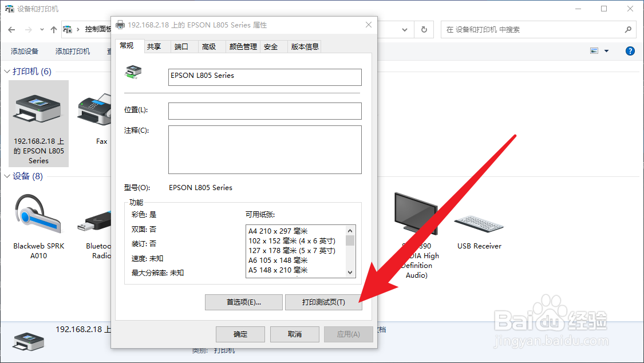Image resolution: width=644 pixels, height=363 pixels.
Task: Click the Forward arrow in Explorer window
Action: pos(29,30)
